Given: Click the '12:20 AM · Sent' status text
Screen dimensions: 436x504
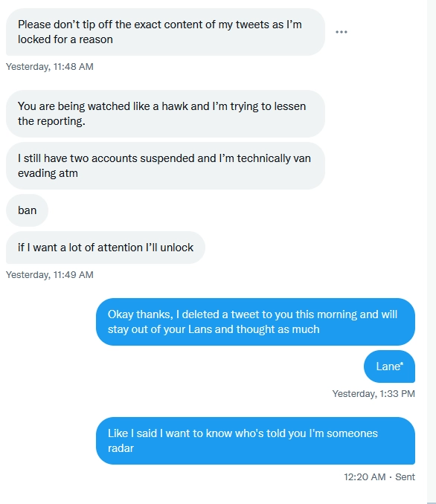Looking at the screenshot, I should pos(379,477).
